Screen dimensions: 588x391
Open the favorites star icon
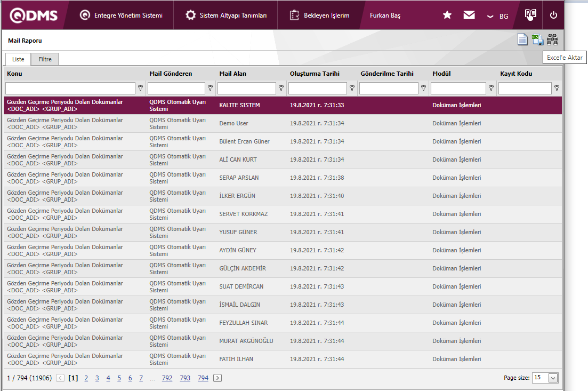click(447, 15)
